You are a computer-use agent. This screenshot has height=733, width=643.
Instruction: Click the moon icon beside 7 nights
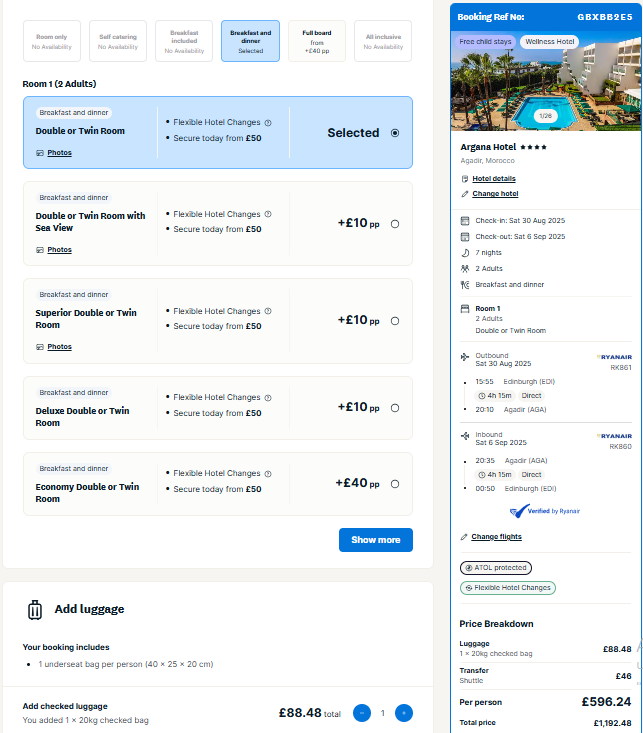click(x=465, y=253)
